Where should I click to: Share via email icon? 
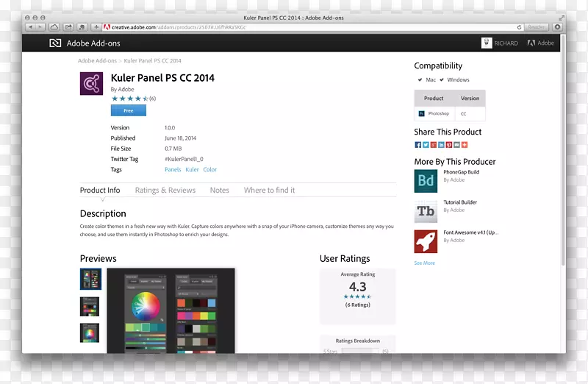[x=456, y=144]
